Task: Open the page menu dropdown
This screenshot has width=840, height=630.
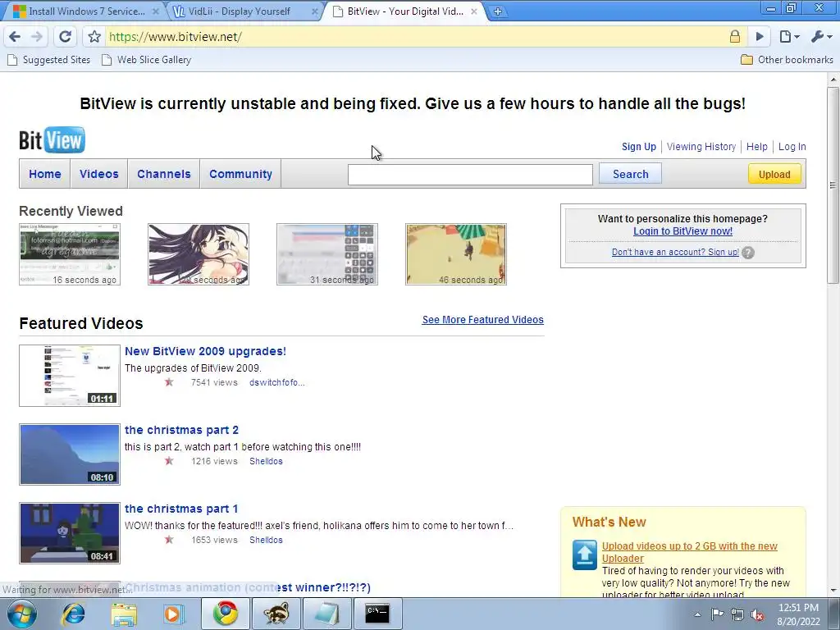Action: 789,36
